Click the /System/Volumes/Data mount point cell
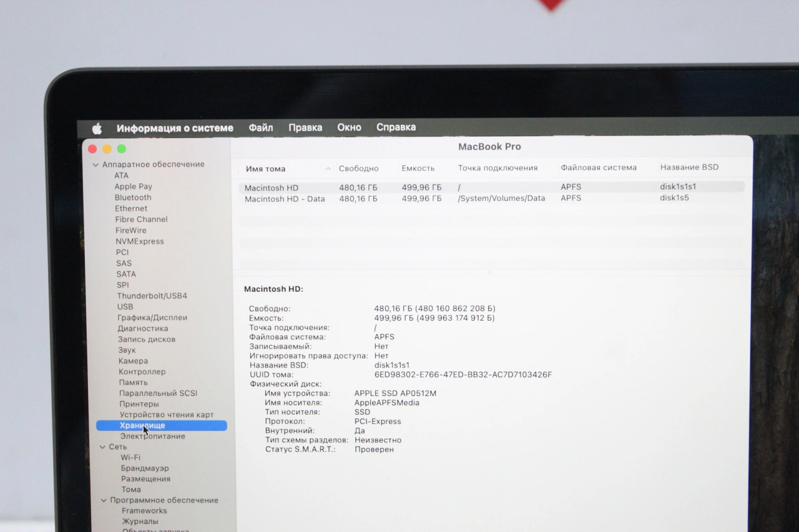This screenshot has width=799, height=532. (502, 198)
